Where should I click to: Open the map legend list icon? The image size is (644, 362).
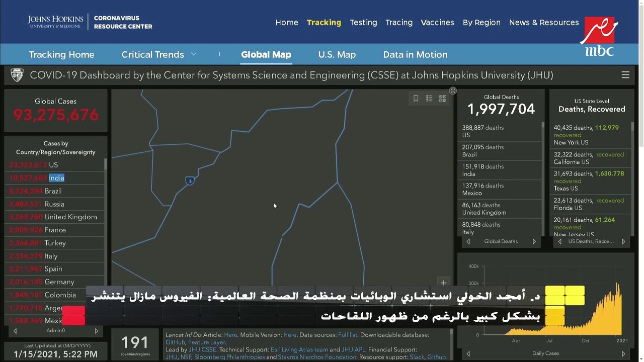click(429, 99)
